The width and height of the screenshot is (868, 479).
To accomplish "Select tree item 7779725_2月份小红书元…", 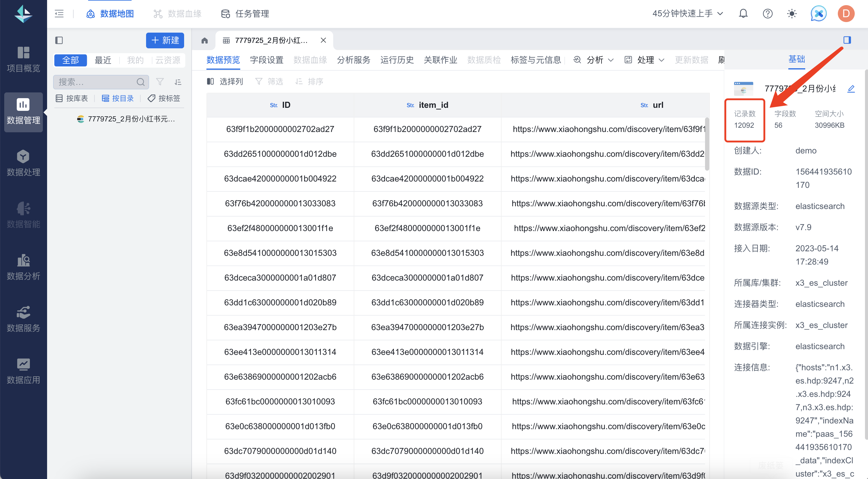I will coord(126,119).
